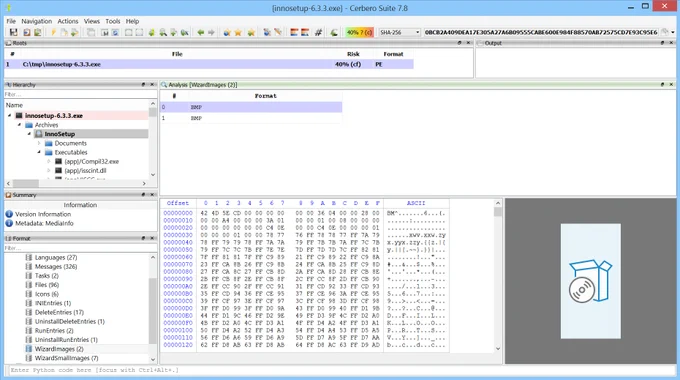Click the green back arrow icon
The height and width of the screenshot is (380, 680).
(x=200, y=33)
